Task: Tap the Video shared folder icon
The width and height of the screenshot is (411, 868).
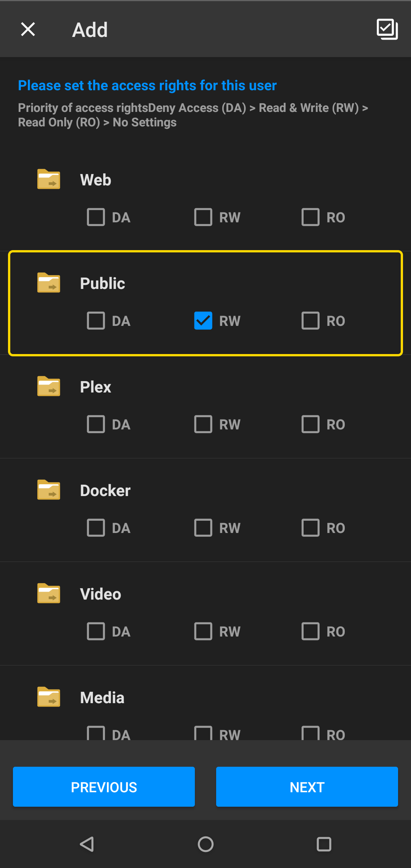Action: click(49, 594)
